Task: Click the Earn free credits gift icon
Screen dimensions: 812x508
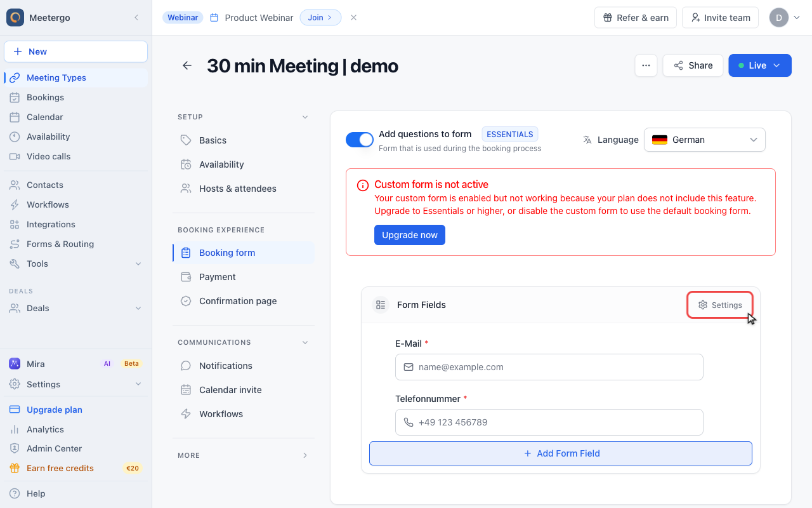Action: 15,468
